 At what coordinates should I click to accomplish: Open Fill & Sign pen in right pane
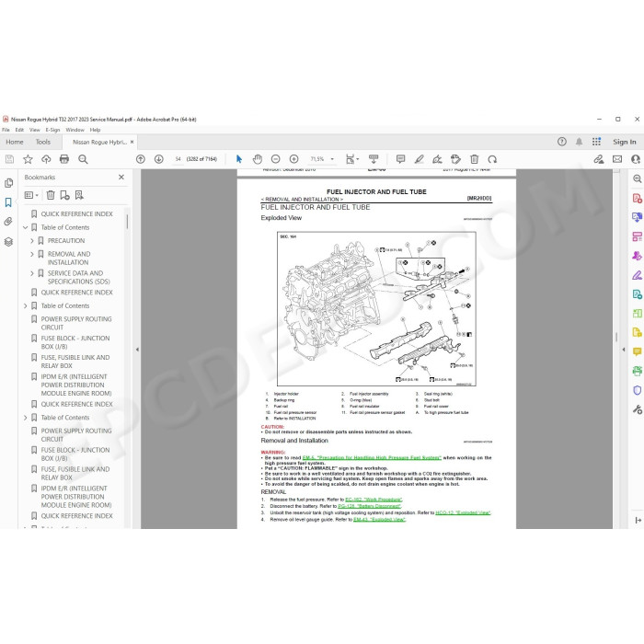[637, 275]
